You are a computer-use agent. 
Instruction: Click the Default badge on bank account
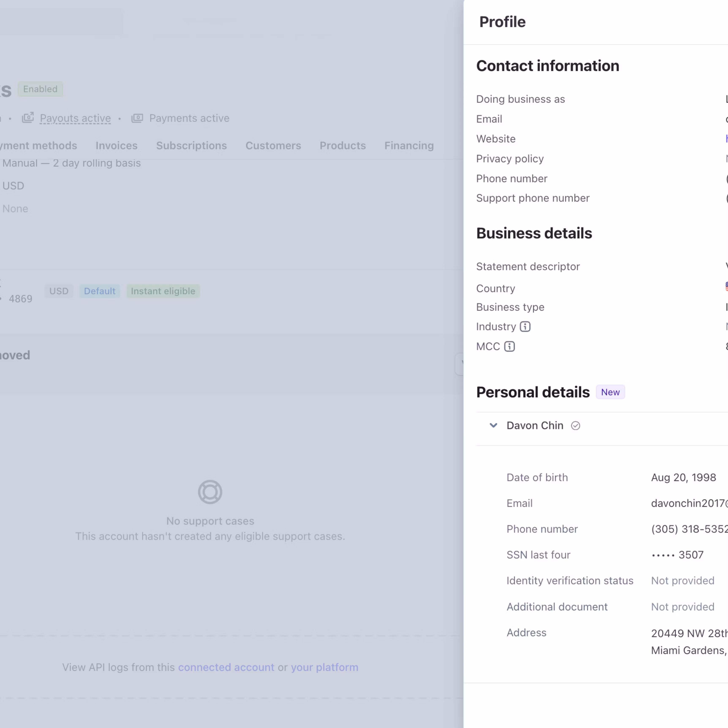(100, 291)
